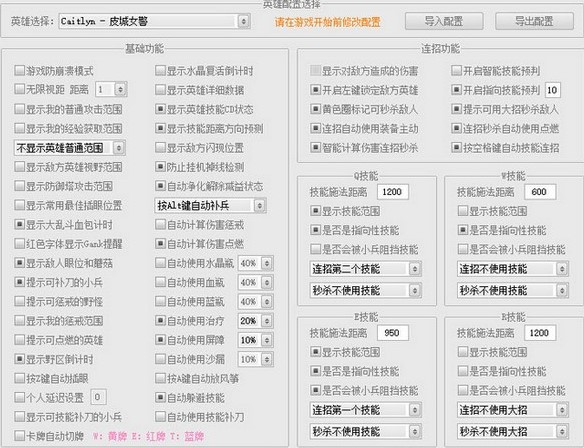Image resolution: width=584 pixels, height=448 pixels.
Task: Open 自动使用蓝瓶 percent dropdown
Action: tap(256, 301)
